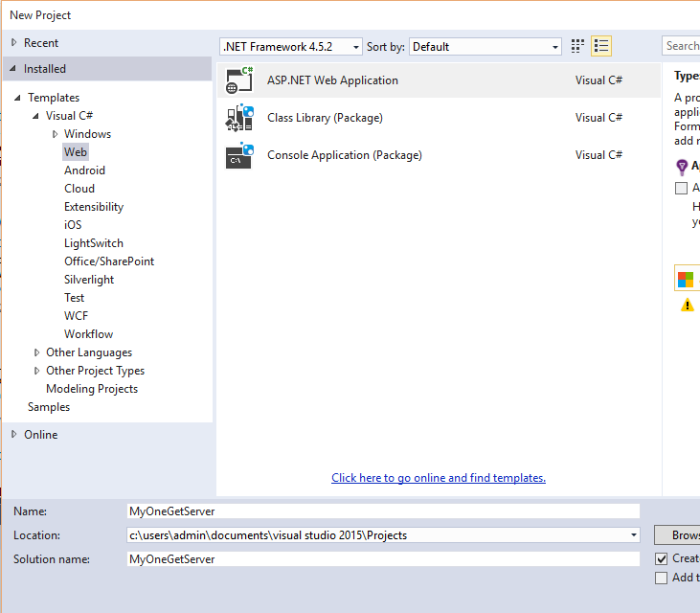Viewport: 700px width, 613px height.
Task: Select Modeling Projects in the tree
Action: [x=92, y=389]
